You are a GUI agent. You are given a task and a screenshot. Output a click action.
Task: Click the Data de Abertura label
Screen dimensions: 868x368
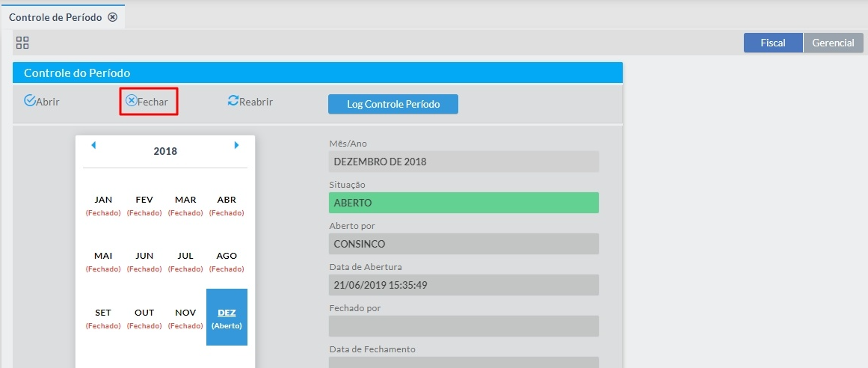click(366, 266)
